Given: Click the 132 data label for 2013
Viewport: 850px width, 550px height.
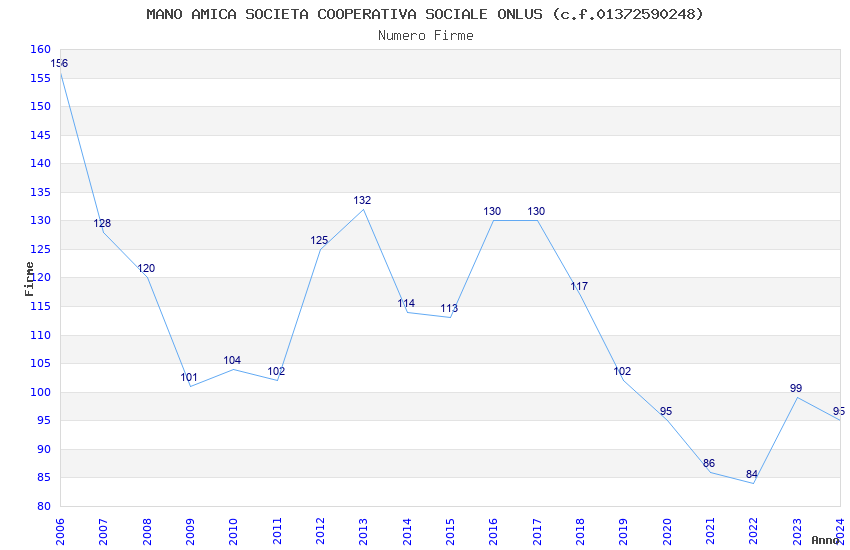Looking at the screenshot, I should [362, 200].
